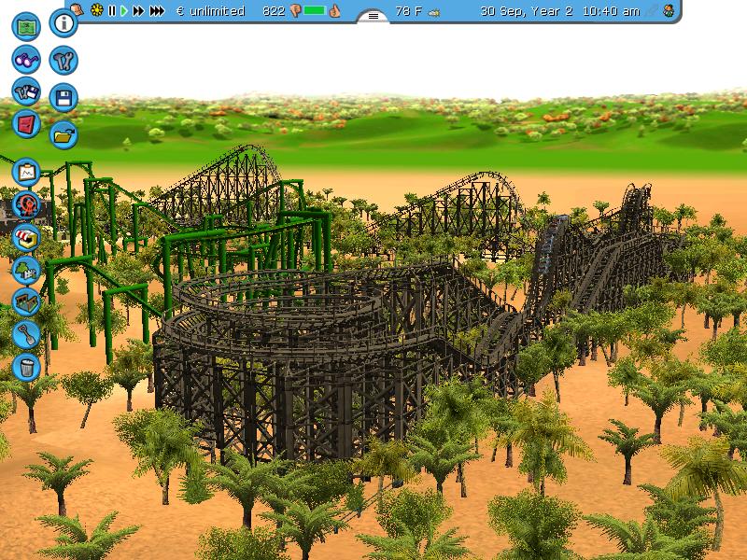Open the scenery and trees icon

pos(26,270)
